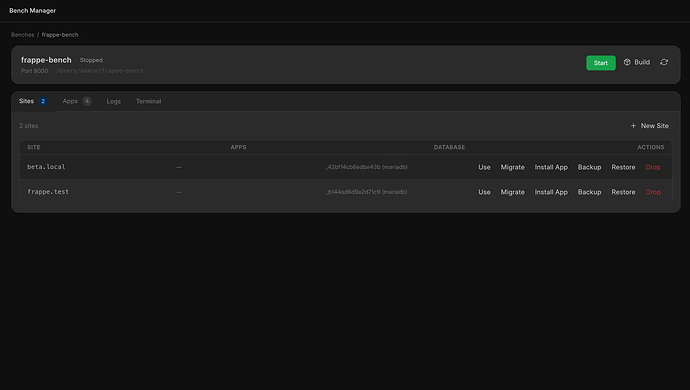
Task: Open the Terminal tab
Action: (148, 101)
